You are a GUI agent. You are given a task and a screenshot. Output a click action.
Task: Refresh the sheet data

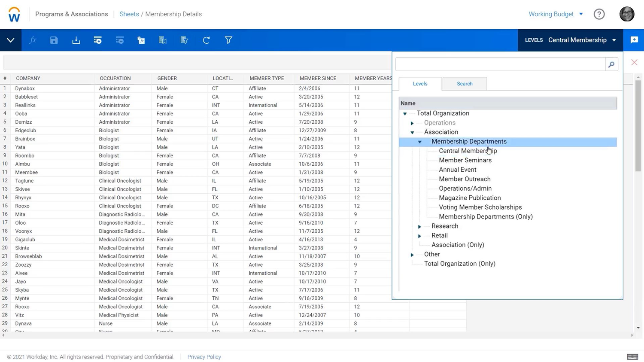[206, 40]
